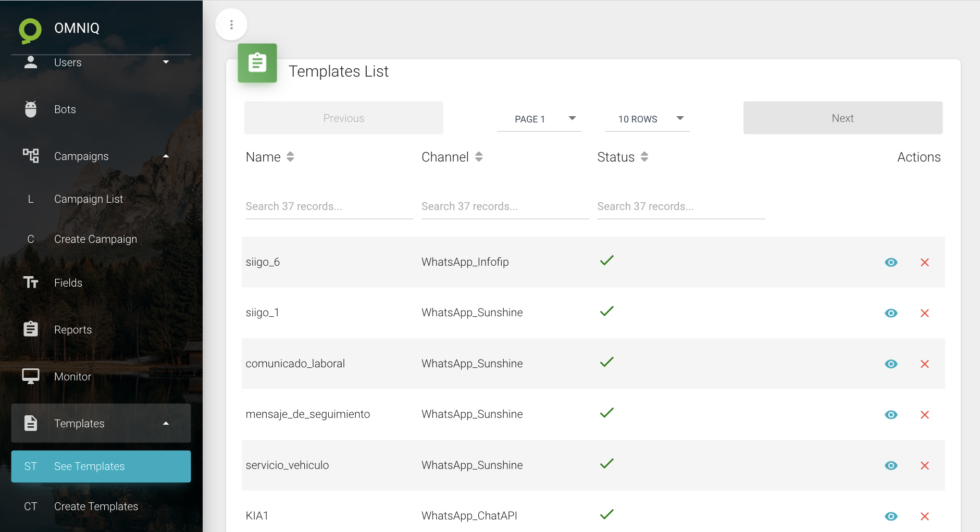Open the Reports page

73,330
